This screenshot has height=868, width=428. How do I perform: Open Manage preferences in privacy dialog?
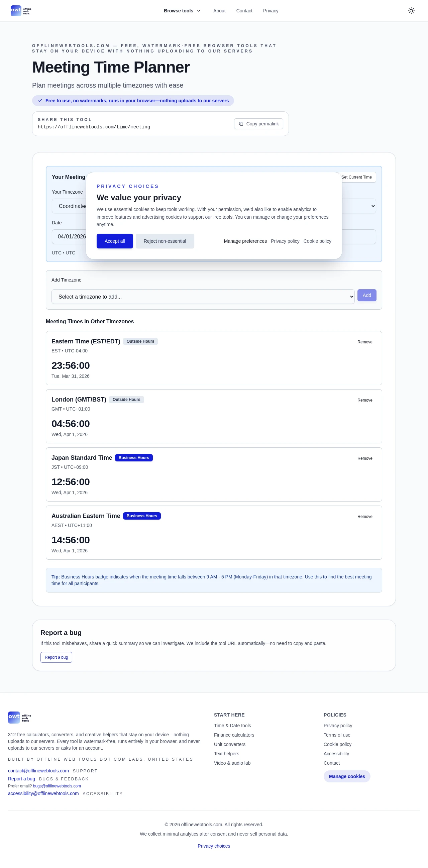click(x=245, y=241)
